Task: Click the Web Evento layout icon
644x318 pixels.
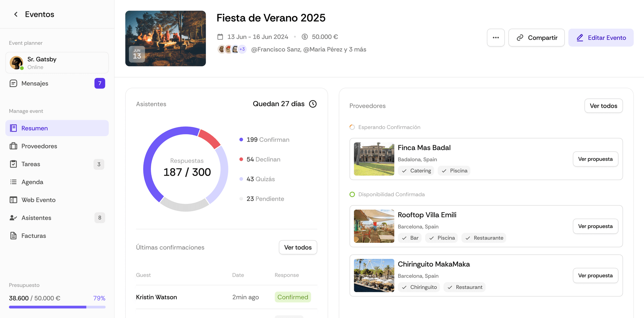Action: 13,200
